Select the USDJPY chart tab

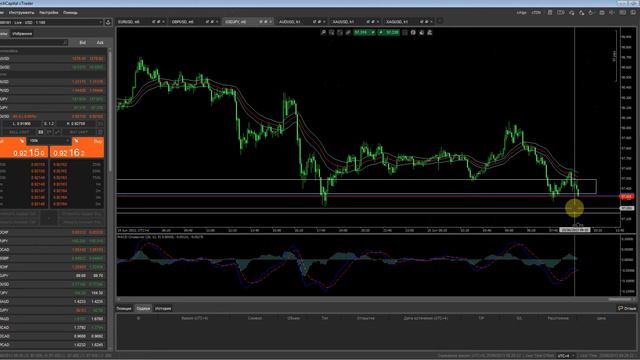tap(236, 22)
